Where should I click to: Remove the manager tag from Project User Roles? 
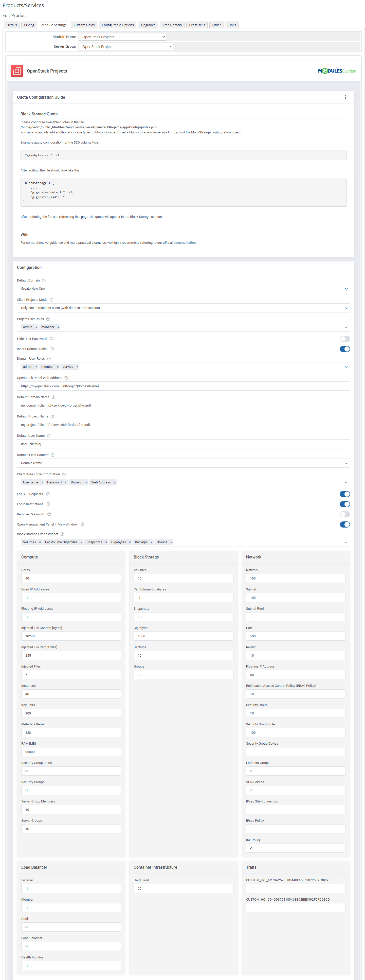coord(59,327)
